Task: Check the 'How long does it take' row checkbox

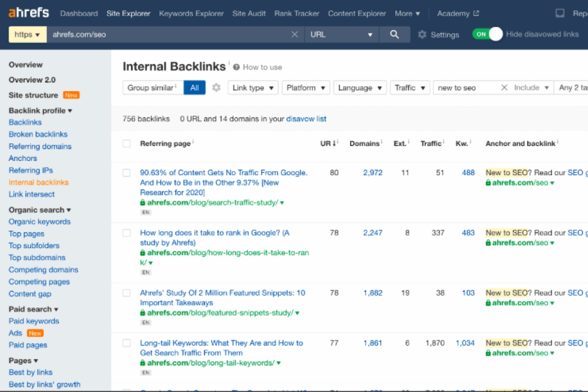Action: coord(127,233)
